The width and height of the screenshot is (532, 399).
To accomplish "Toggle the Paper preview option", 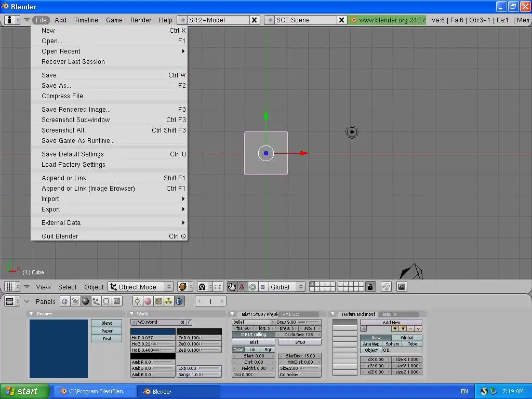I will 107,331.
